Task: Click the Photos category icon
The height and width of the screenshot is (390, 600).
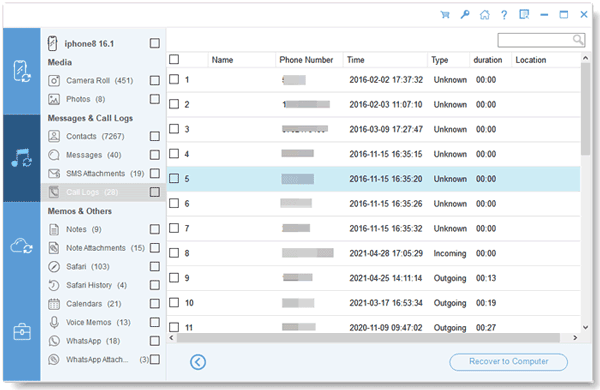Action: pos(54,99)
